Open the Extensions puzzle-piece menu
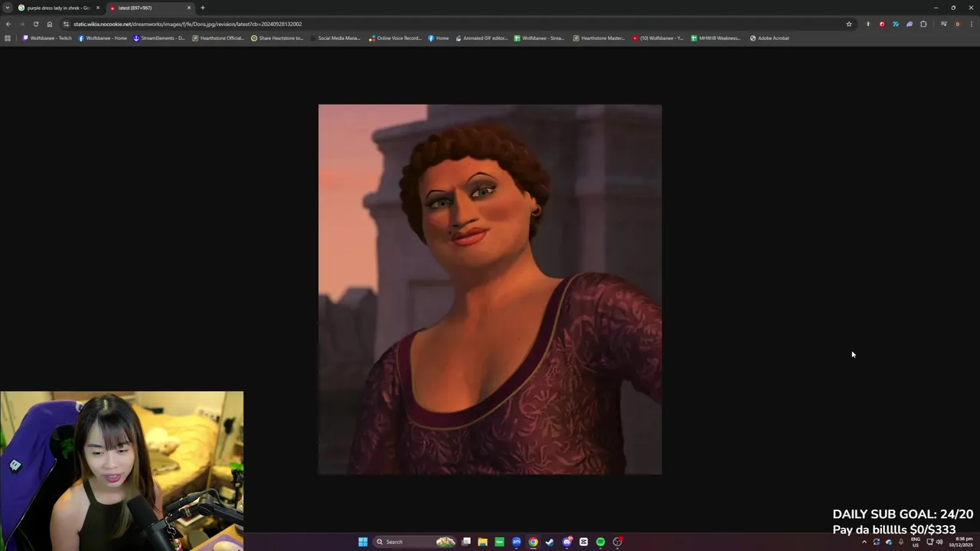 pyautogui.click(x=923, y=24)
